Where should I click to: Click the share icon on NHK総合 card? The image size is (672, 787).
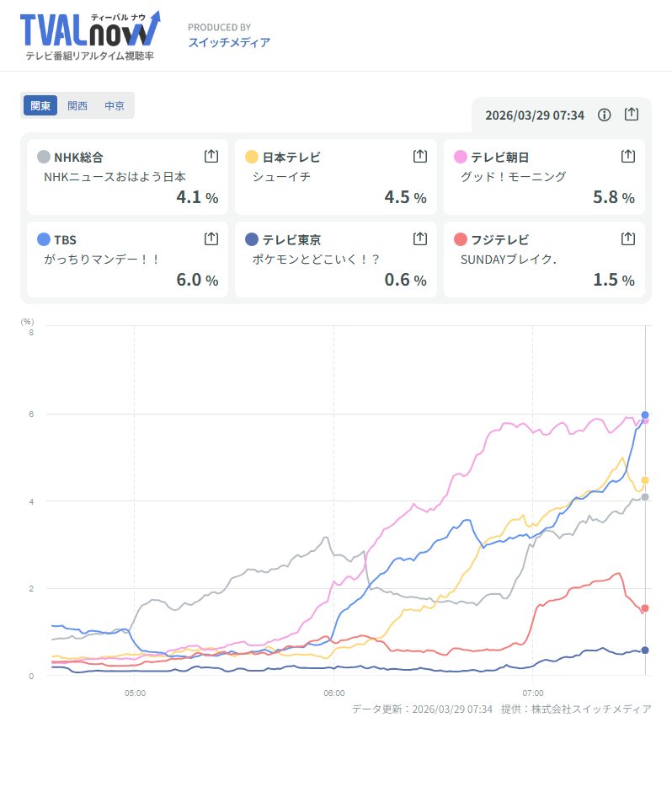211,156
